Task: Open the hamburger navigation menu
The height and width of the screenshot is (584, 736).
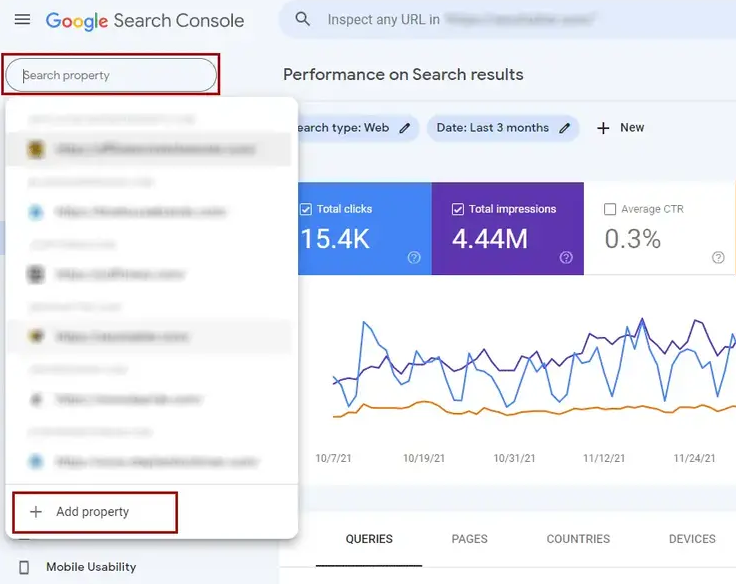Action: (x=22, y=20)
